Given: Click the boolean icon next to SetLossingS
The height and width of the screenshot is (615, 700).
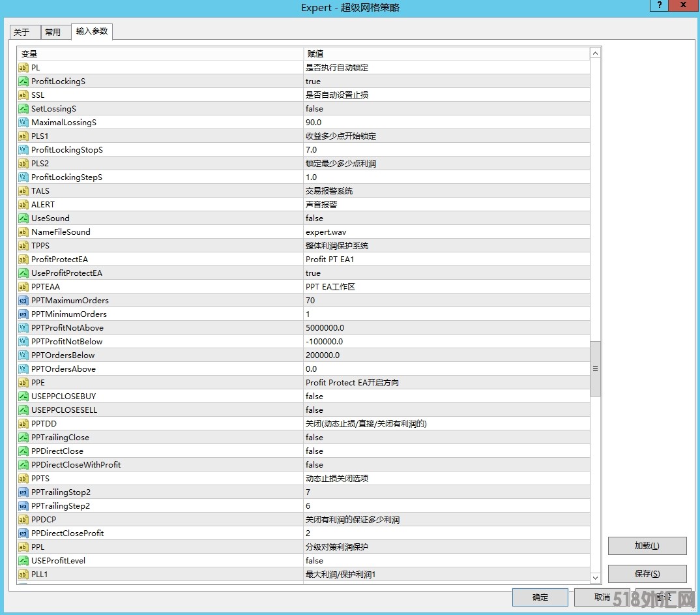Looking at the screenshot, I should [x=23, y=109].
